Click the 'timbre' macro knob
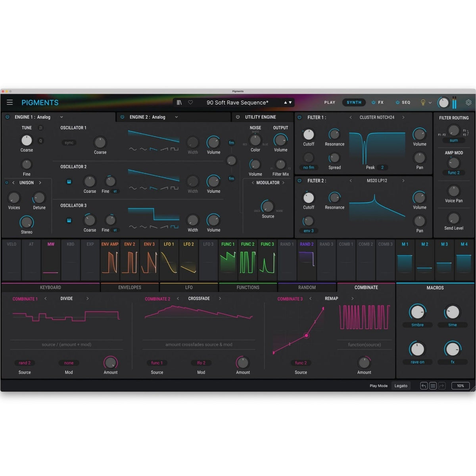This screenshot has width=476, height=476. click(417, 312)
